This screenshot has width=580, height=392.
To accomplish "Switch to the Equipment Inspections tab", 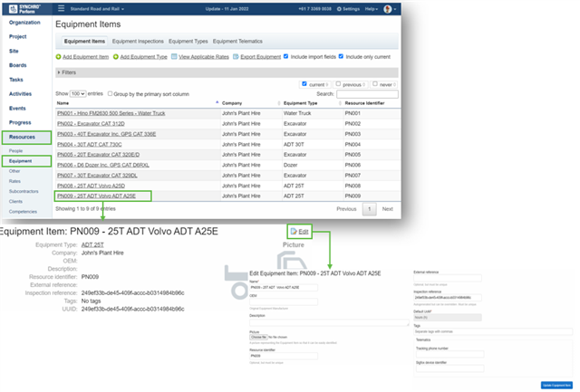I will tap(138, 42).
